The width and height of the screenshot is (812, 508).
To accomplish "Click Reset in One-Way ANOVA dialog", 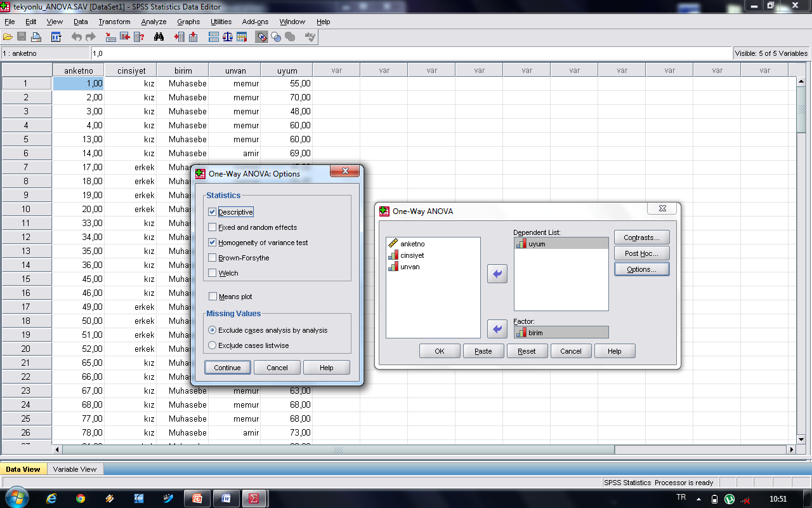I will coord(527,351).
